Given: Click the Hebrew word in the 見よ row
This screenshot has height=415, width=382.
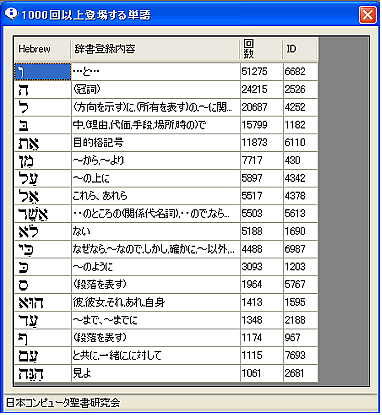Looking at the screenshot, I should point(31,374).
